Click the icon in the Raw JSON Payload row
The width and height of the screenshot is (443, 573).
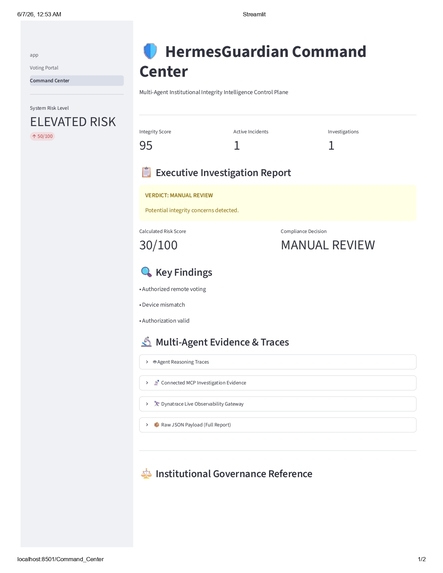[x=156, y=425]
